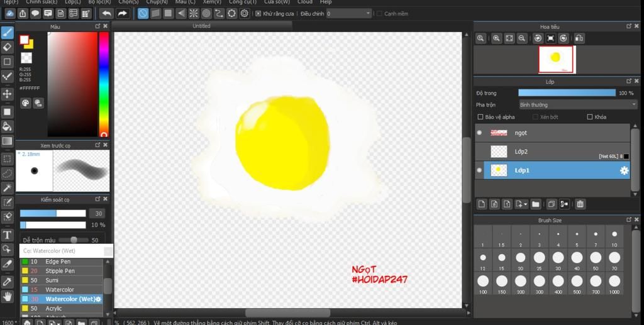Toggle the Khử răng cưa checkbox
This screenshot has width=644, height=325.
point(258,14)
